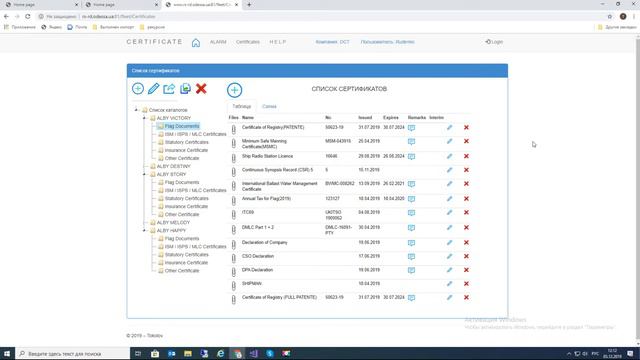Click the Login link
This screenshot has width=640, height=360.
[494, 42]
